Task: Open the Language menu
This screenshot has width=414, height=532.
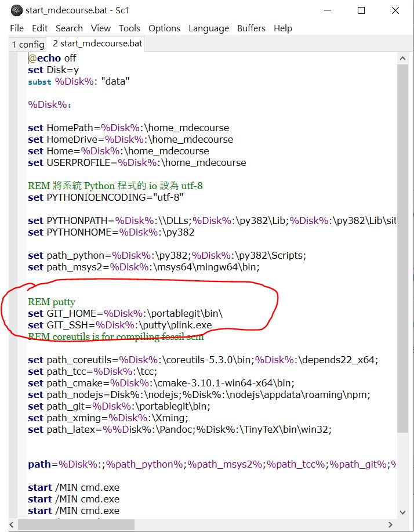Action: click(x=209, y=28)
